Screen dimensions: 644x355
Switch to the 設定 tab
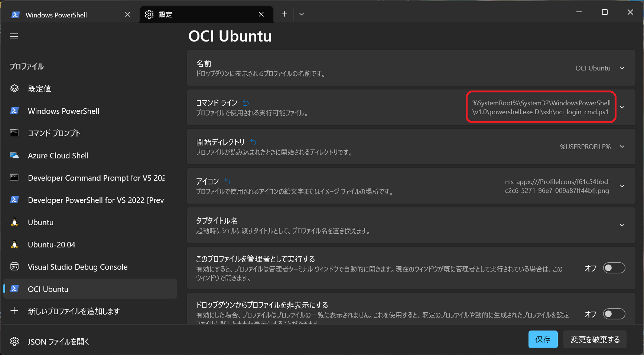[206, 14]
